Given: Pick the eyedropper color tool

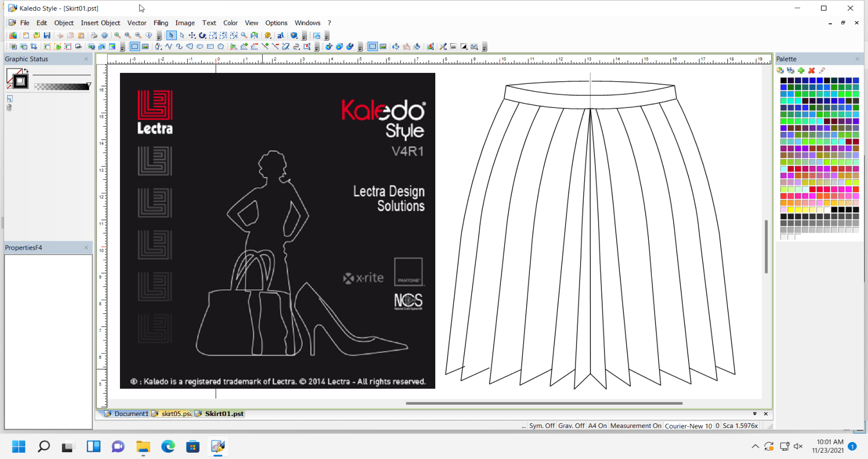Looking at the screenshot, I should 443,47.
